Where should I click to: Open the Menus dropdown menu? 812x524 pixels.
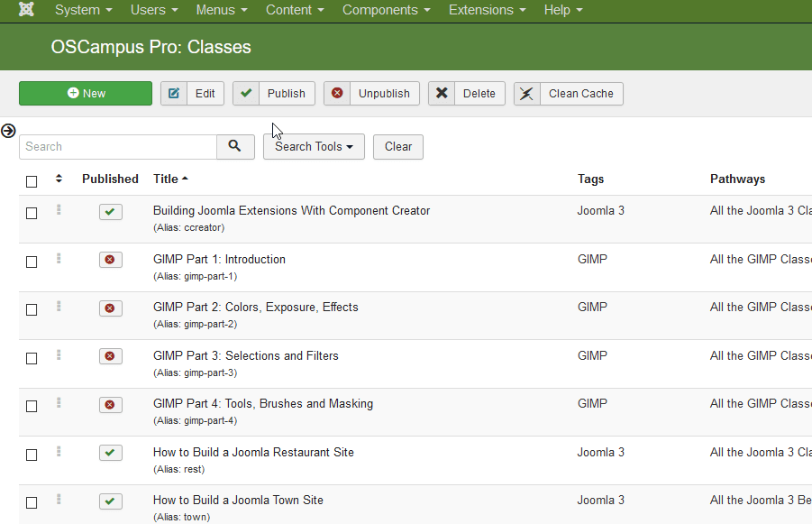[x=222, y=10]
